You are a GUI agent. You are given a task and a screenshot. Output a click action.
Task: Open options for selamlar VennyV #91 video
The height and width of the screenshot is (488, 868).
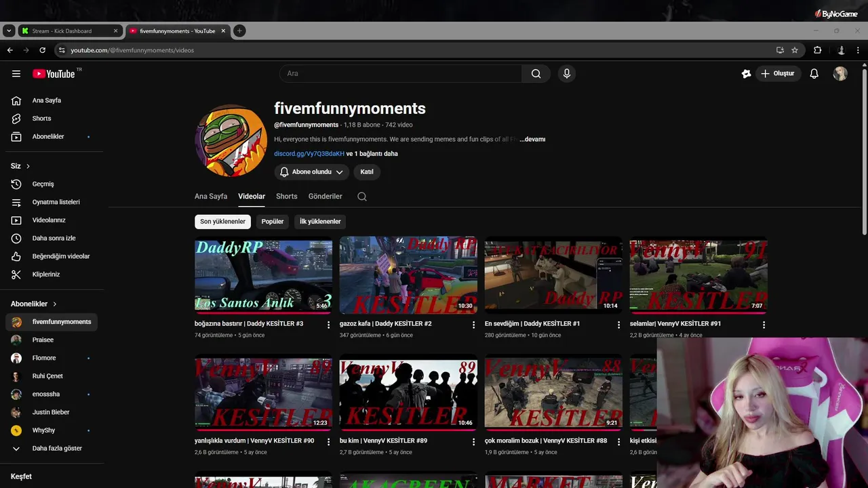coord(764,325)
